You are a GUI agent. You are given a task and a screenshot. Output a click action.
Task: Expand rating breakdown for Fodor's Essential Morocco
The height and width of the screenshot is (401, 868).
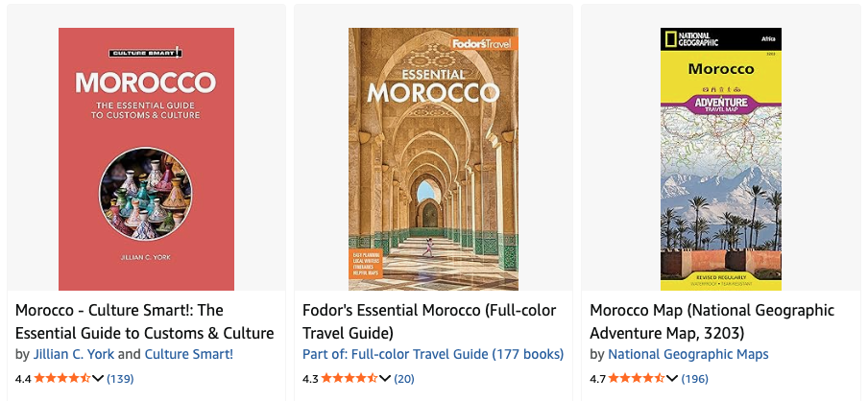point(385,378)
